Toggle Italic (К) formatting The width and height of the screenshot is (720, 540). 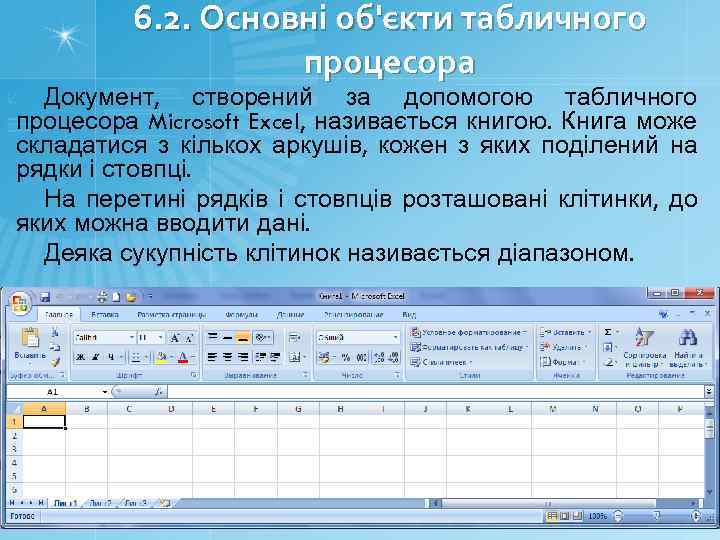pos(96,357)
